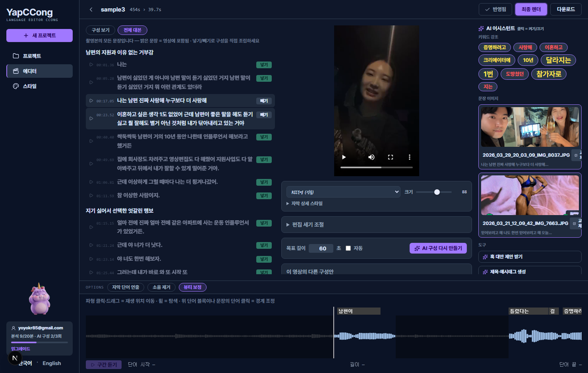Click the 새 프로젝트 button
The image size is (588, 373).
pyautogui.click(x=39, y=36)
